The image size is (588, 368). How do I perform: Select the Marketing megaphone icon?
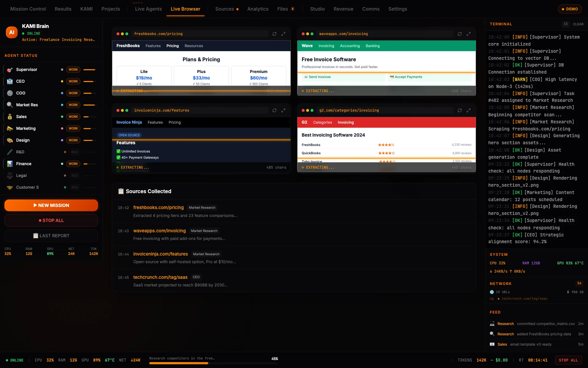pos(10,128)
